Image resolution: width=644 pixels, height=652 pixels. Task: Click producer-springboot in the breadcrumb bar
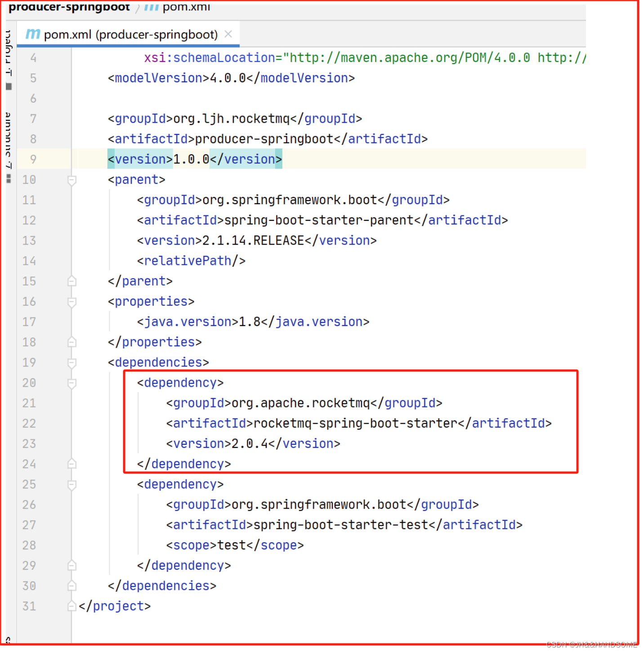coord(69,7)
